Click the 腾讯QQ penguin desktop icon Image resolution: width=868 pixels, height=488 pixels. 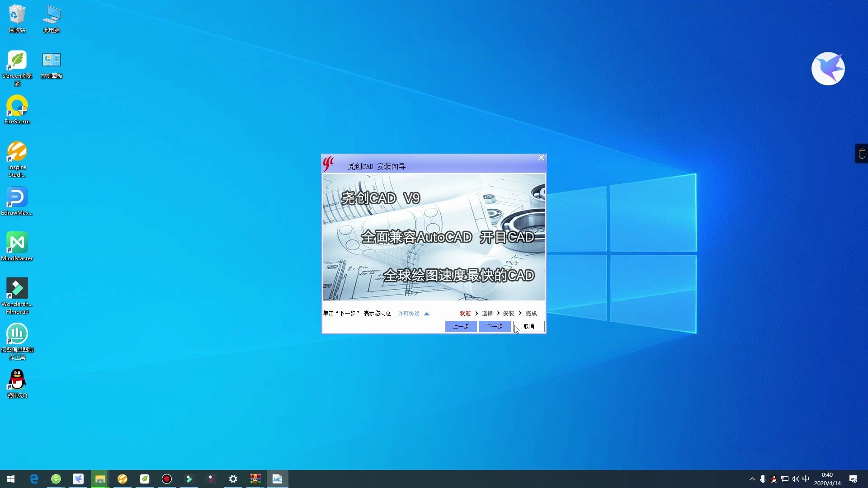(17, 380)
